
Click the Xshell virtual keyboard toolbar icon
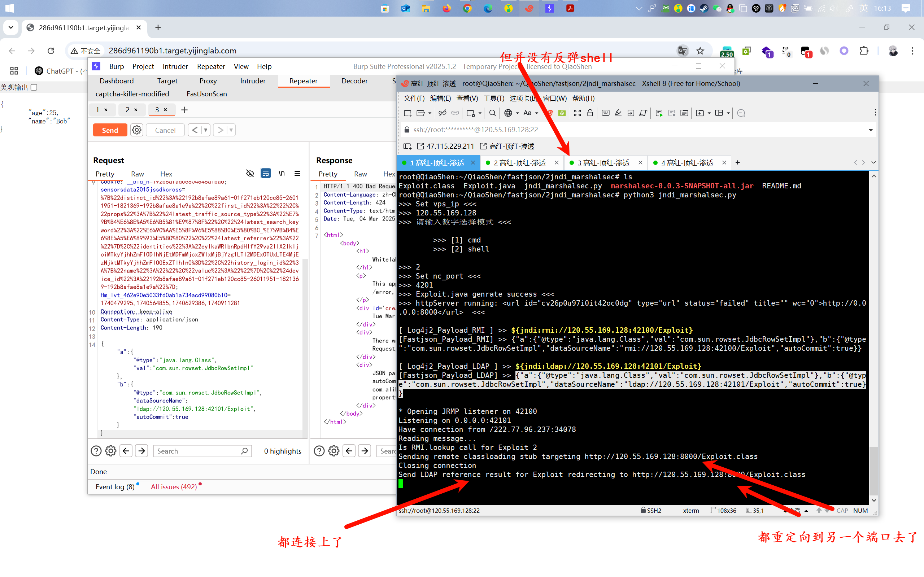tap(606, 113)
